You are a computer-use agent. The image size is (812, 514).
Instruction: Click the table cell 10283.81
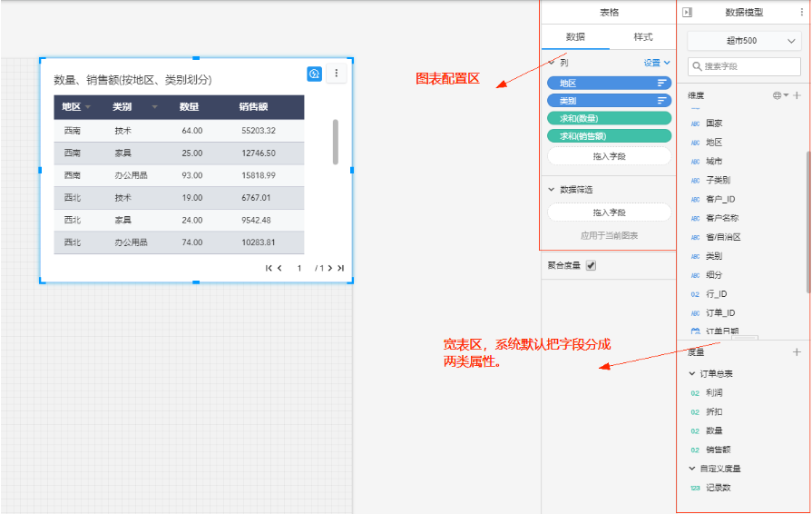[x=259, y=242]
